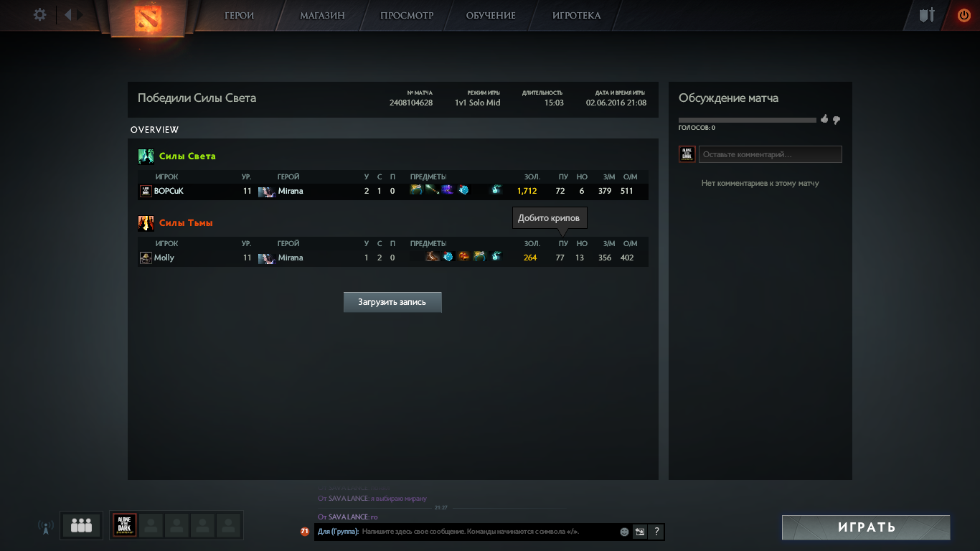Image resolution: width=980 pixels, height=551 pixels.
Task: Upvote match with thumbs up
Action: (824, 119)
